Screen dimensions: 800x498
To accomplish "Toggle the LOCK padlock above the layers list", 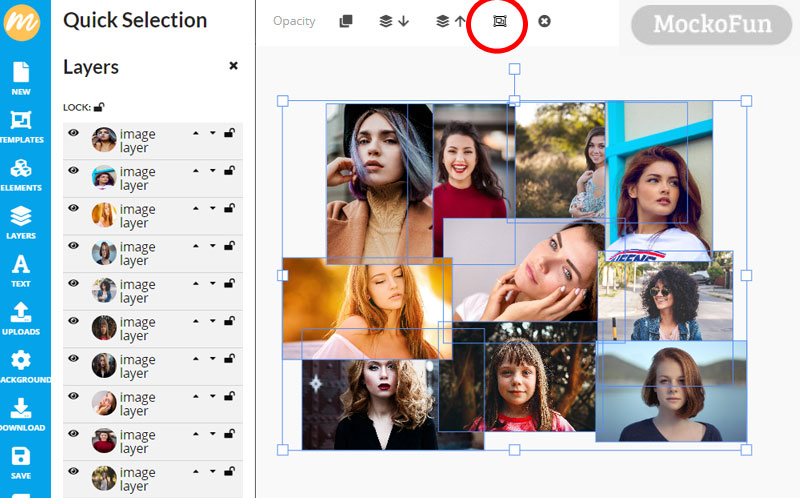I will click(99, 107).
